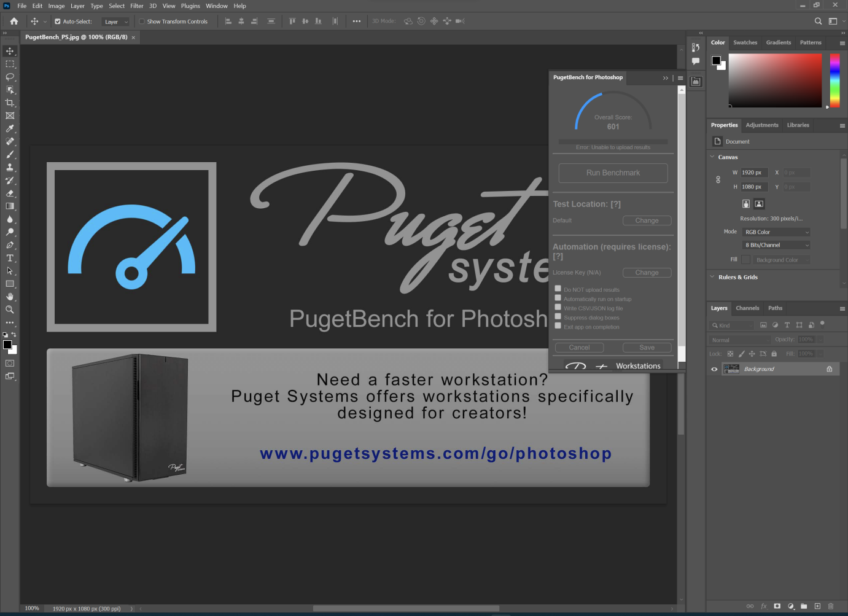Create a new layer in Layers panel
This screenshot has height=616, width=848.
817,606
